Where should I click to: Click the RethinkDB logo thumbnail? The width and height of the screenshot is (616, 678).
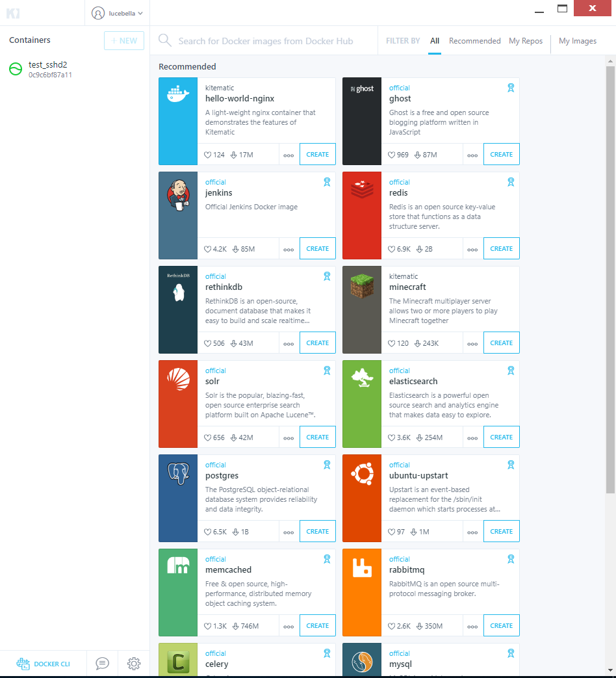coord(178,287)
